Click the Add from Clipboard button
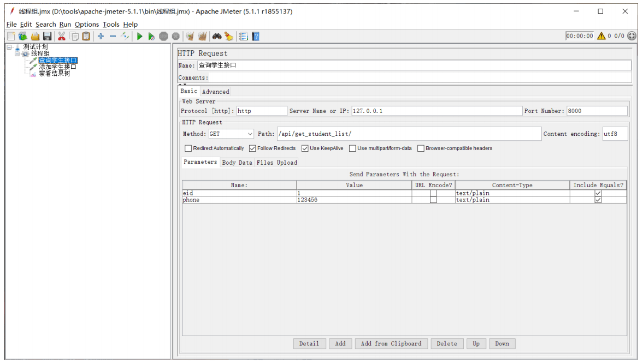This screenshot has height=364, width=643. [391, 343]
